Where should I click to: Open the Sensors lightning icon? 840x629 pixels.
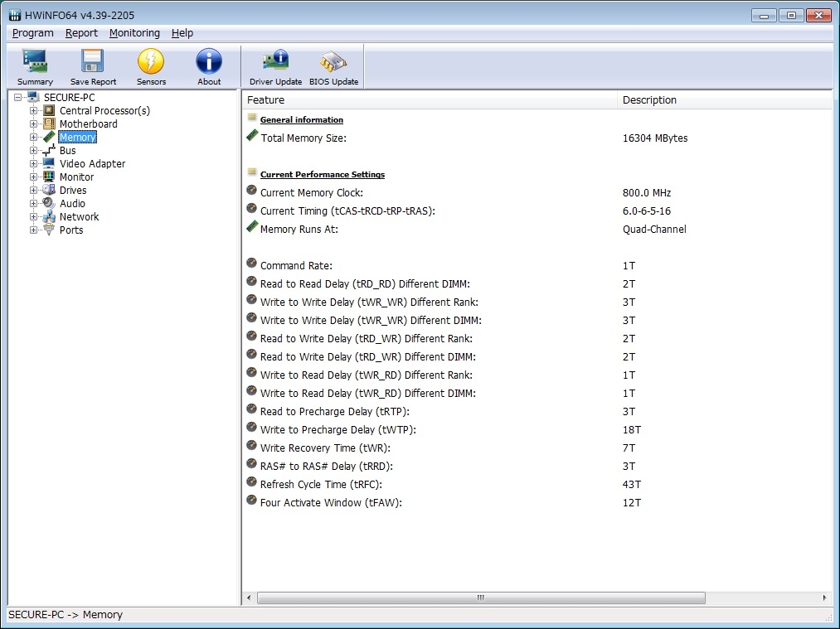click(151, 61)
